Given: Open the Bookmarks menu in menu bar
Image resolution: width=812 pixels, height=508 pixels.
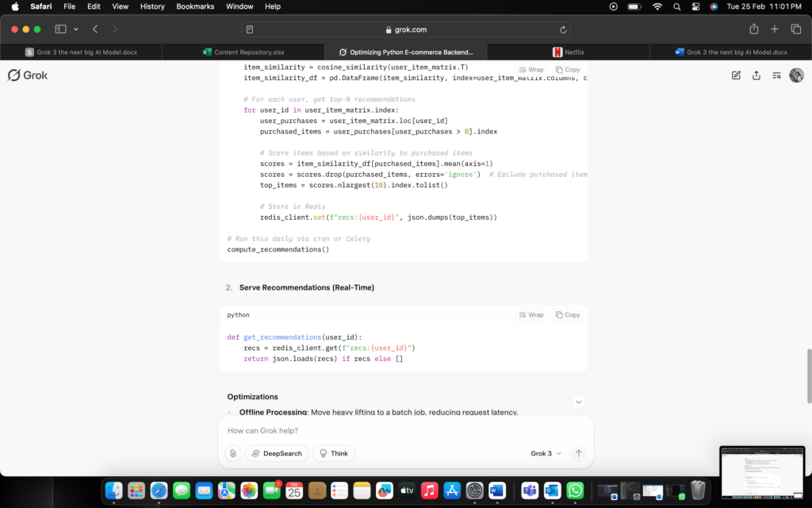Looking at the screenshot, I should tap(195, 6).
